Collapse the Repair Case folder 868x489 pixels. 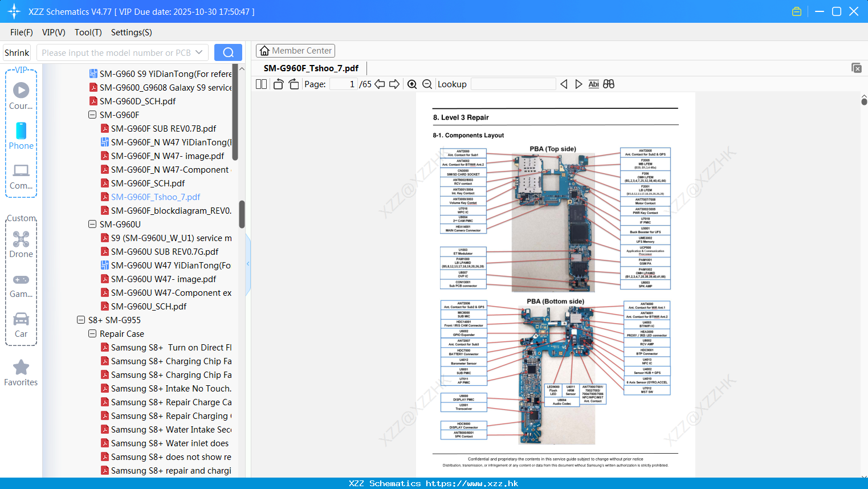click(92, 333)
